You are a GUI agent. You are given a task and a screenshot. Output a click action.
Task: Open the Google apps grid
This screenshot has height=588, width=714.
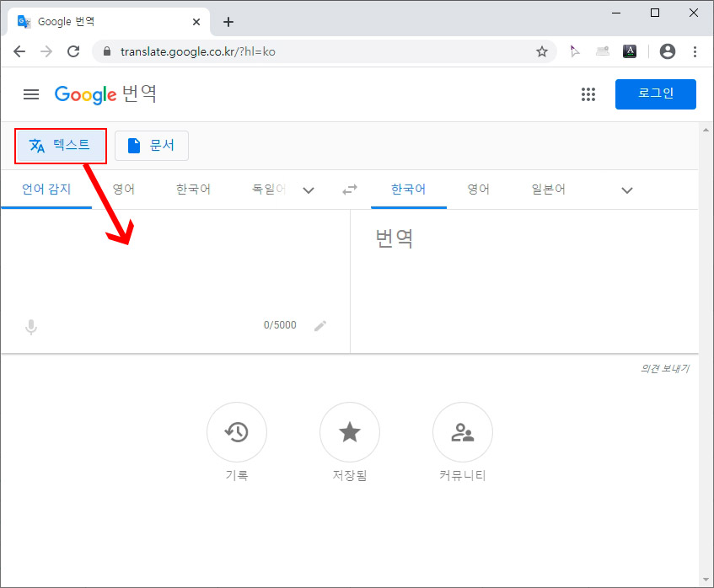(x=588, y=94)
